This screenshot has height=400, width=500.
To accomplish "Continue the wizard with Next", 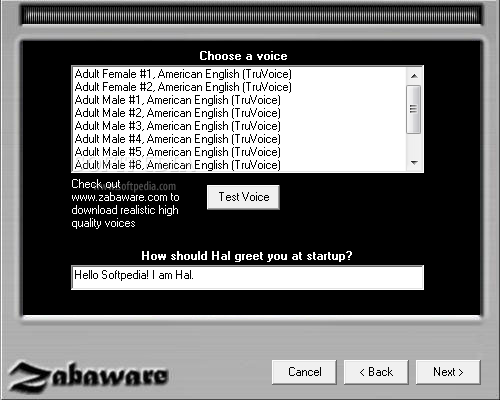I will click(x=448, y=372).
